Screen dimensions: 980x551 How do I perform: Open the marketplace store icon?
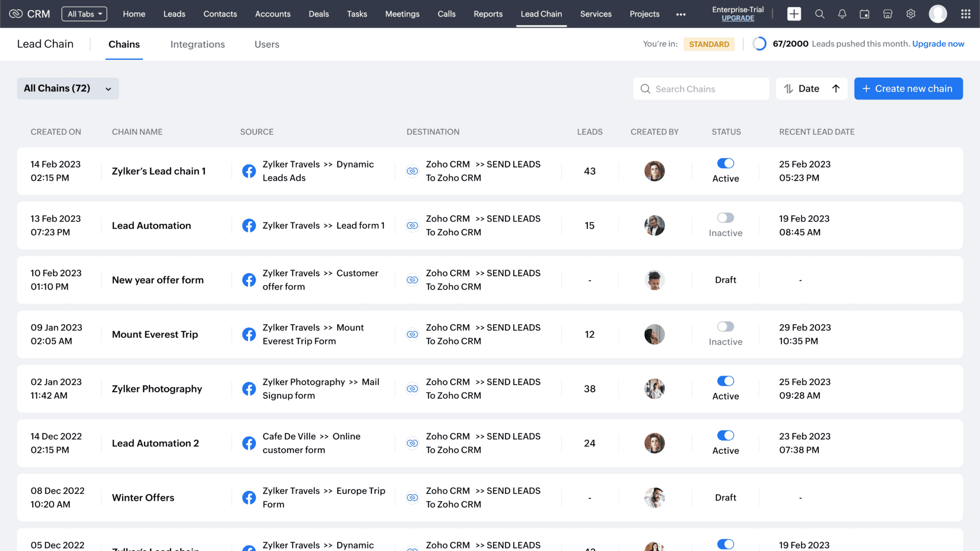(x=887, y=14)
